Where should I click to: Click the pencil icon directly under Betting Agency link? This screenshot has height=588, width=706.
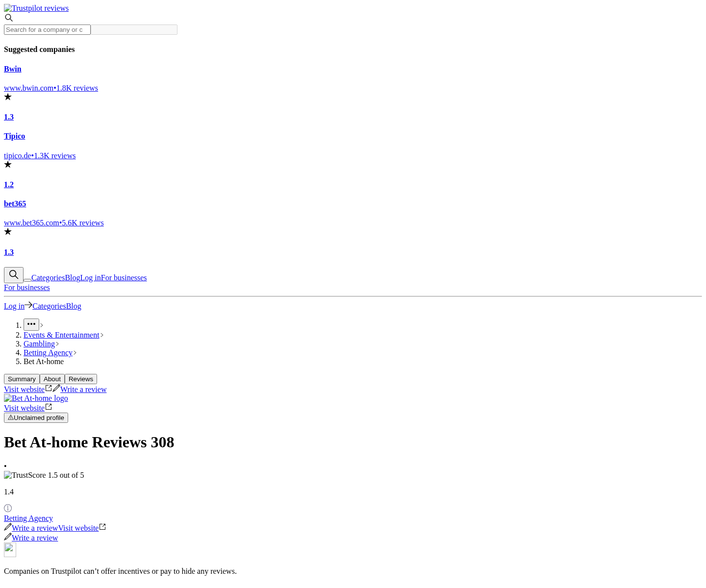click(x=8, y=527)
